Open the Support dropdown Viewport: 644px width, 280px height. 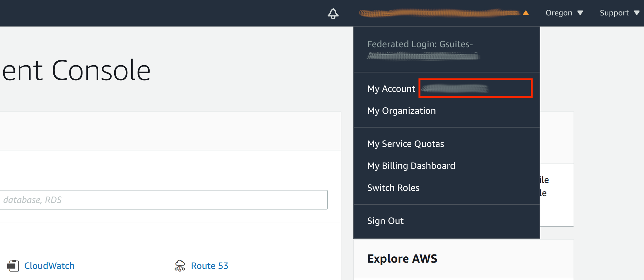tap(614, 13)
